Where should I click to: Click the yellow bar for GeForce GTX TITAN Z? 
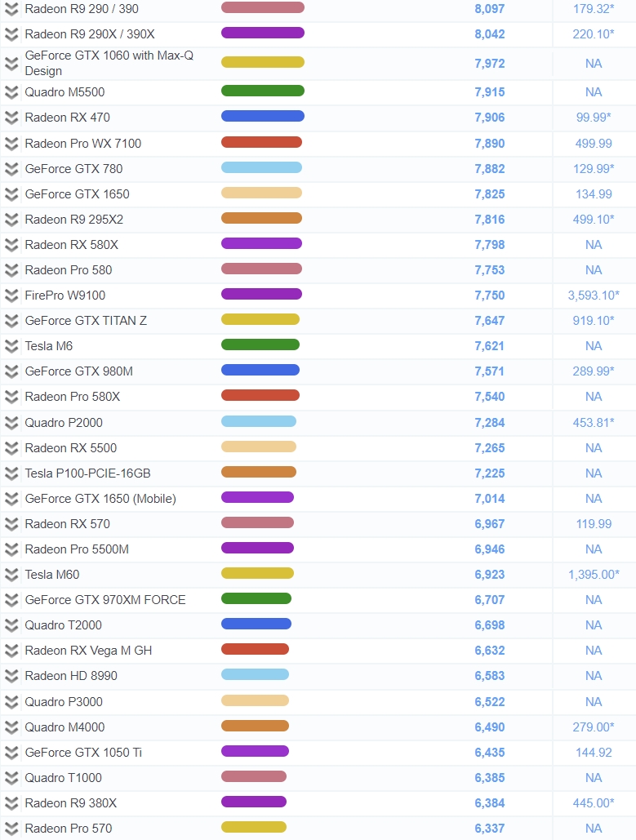(260, 320)
